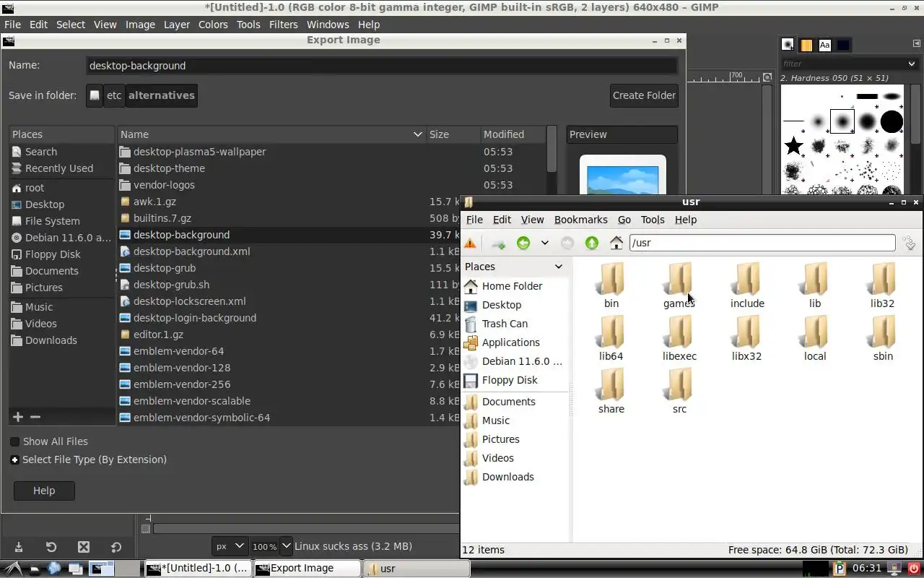Open GIMP Layer menu
This screenshot has height=578, width=924.
click(x=176, y=24)
